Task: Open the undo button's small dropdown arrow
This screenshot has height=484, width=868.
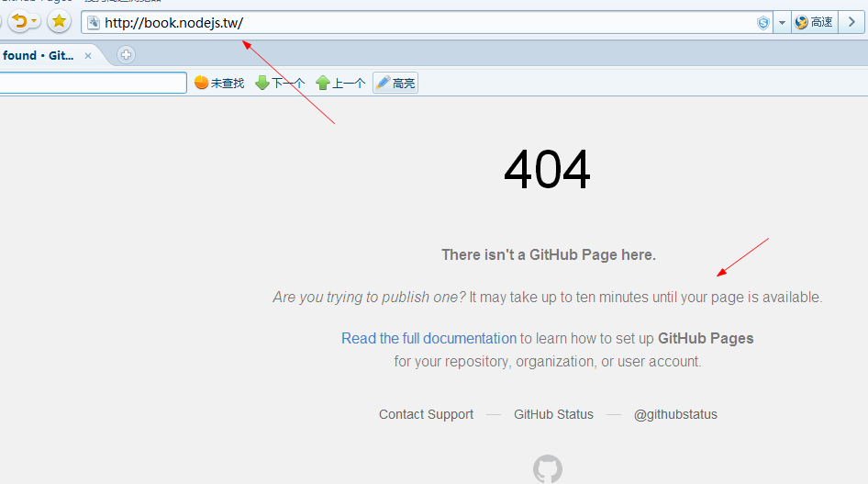Action: point(34,22)
